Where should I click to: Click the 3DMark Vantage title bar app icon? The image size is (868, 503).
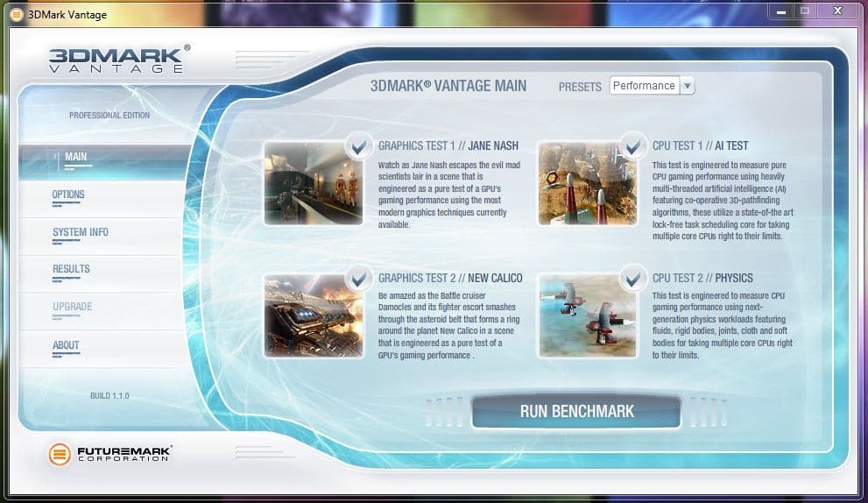tap(17, 15)
